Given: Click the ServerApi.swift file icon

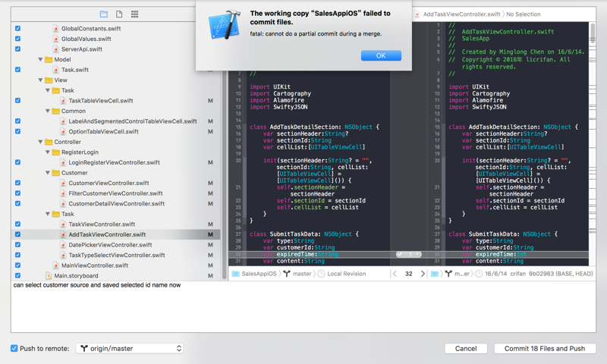Looking at the screenshot, I should [56, 49].
